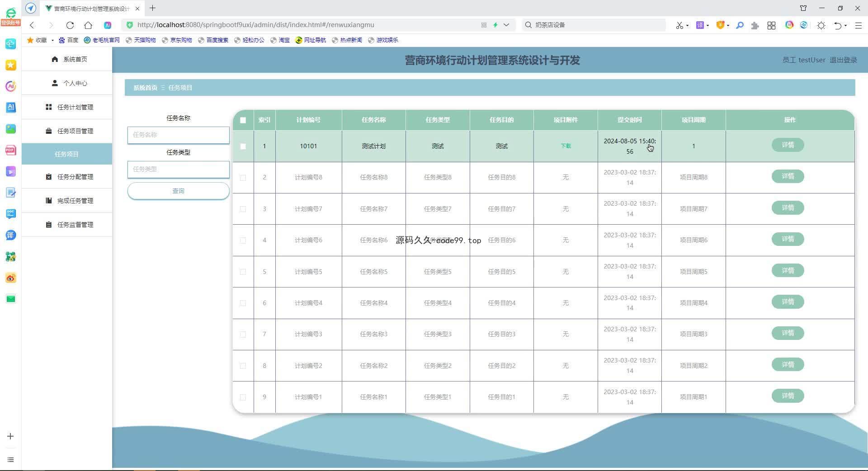Check the checkbox for 计划编号6 row
The height and width of the screenshot is (471, 868).
(x=243, y=240)
